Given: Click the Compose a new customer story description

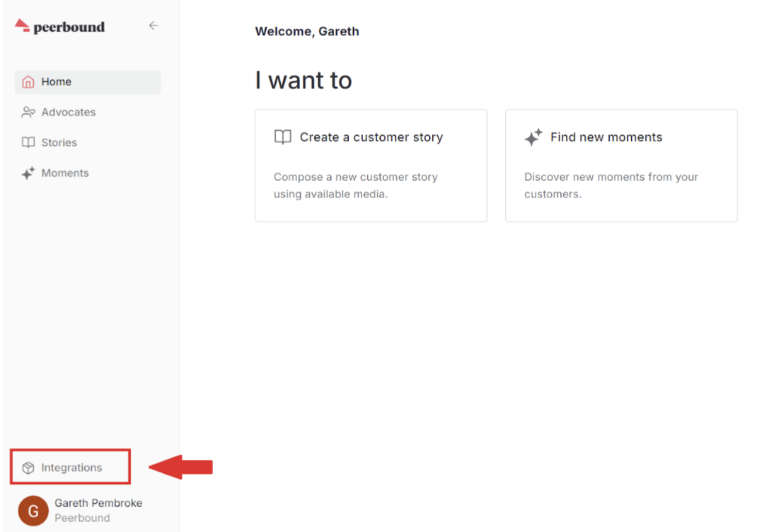Looking at the screenshot, I should click(x=356, y=185).
